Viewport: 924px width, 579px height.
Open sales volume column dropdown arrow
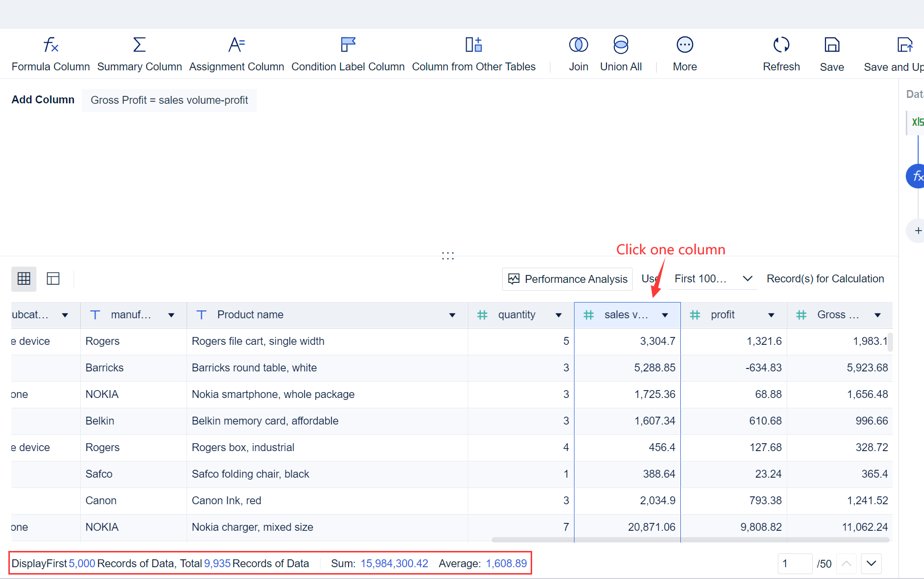tap(665, 315)
